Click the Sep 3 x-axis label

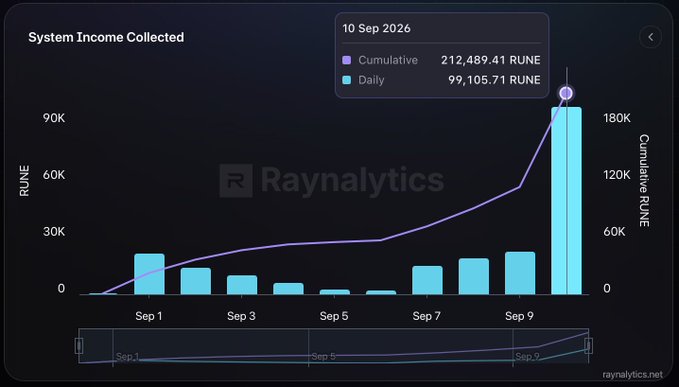tap(241, 316)
